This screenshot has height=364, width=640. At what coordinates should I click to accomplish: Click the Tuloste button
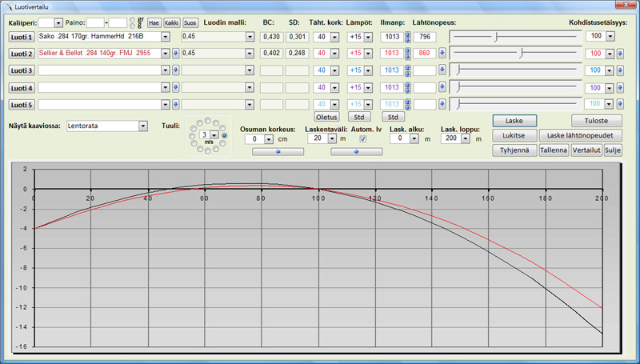click(596, 121)
